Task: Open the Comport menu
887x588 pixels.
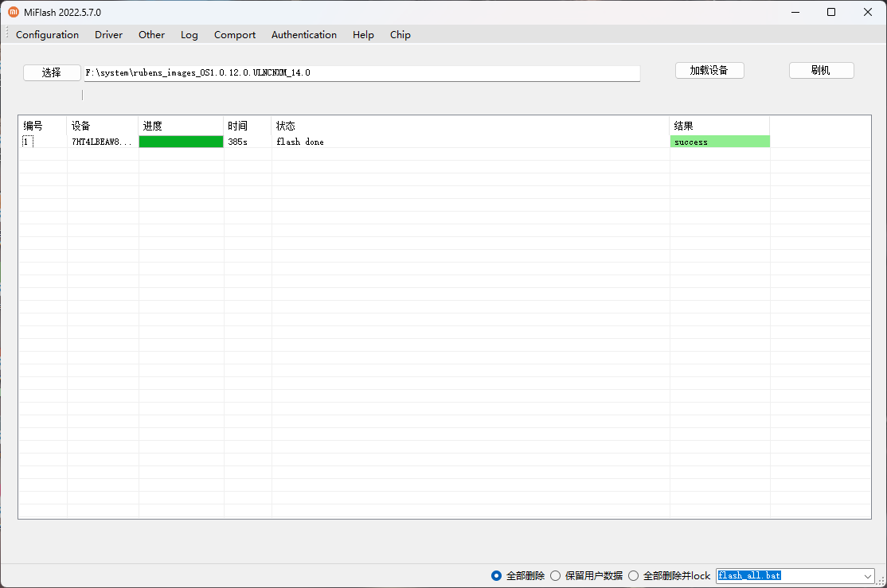Action: (235, 34)
